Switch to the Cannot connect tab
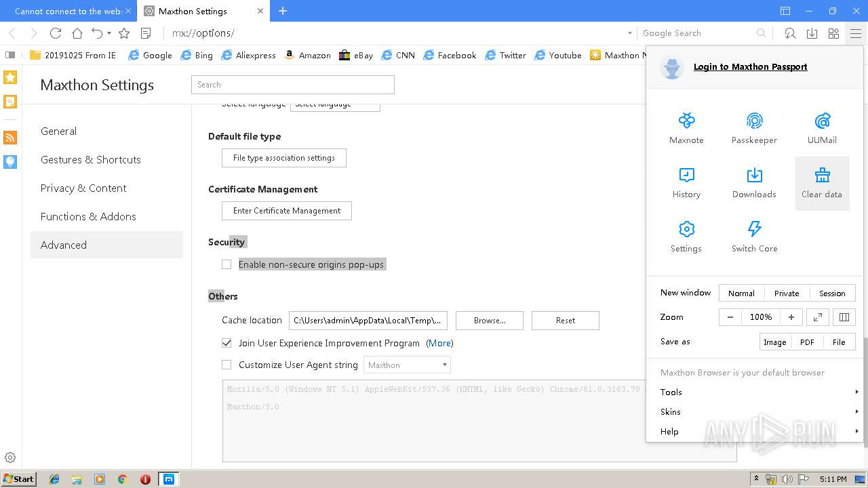The width and height of the screenshot is (868, 488). point(68,11)
